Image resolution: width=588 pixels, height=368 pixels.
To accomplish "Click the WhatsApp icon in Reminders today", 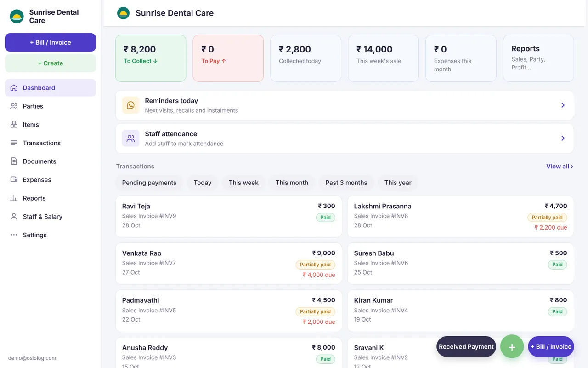I will coord(130,105).
